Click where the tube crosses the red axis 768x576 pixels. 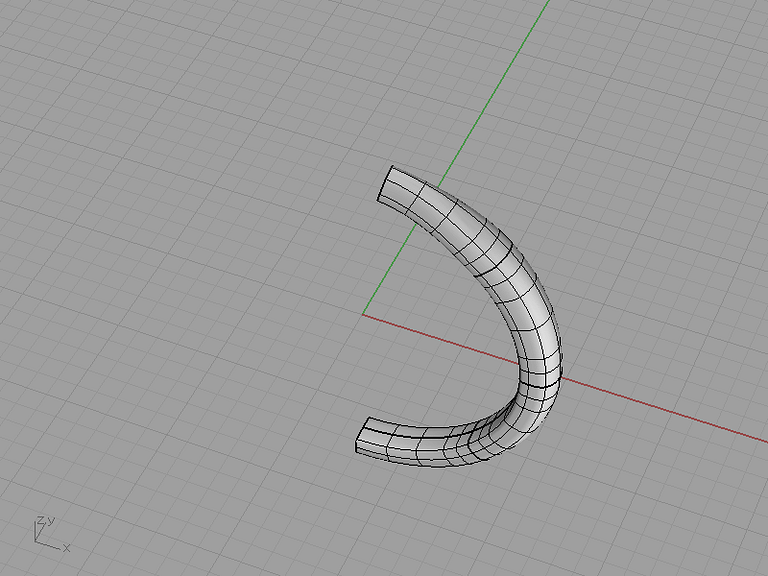coord(540,372)
